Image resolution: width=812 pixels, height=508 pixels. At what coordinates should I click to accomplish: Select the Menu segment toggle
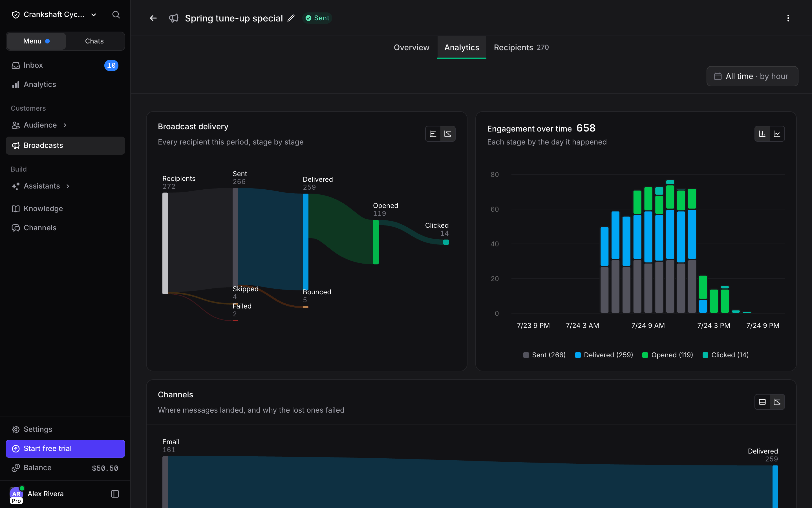36,41
